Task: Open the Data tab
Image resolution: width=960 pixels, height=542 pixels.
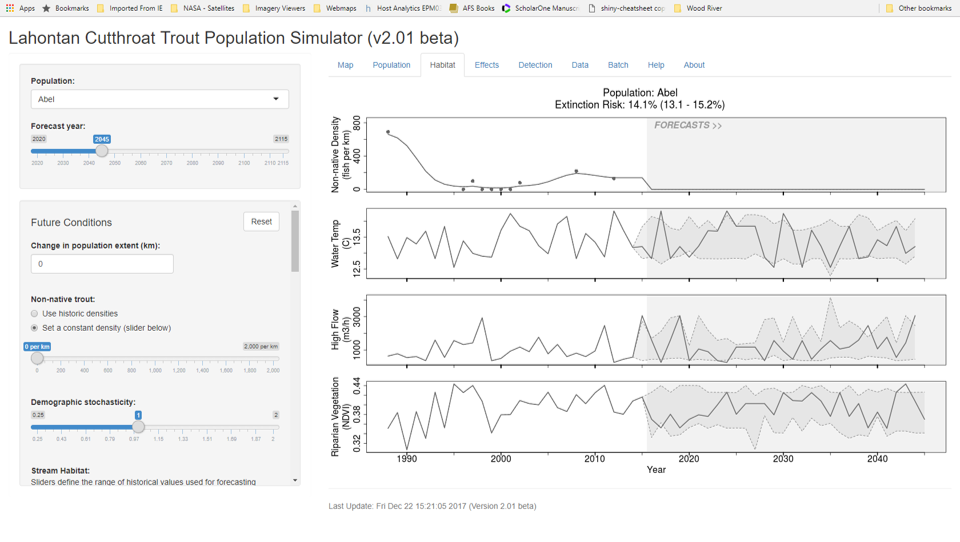Action: [580, 65]
